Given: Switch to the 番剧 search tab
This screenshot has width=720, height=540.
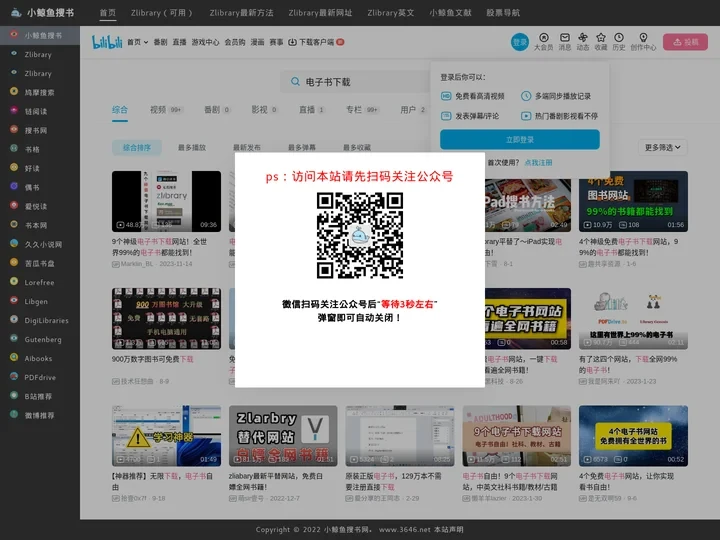Looking at the screenshot, I should pos(217,110).
